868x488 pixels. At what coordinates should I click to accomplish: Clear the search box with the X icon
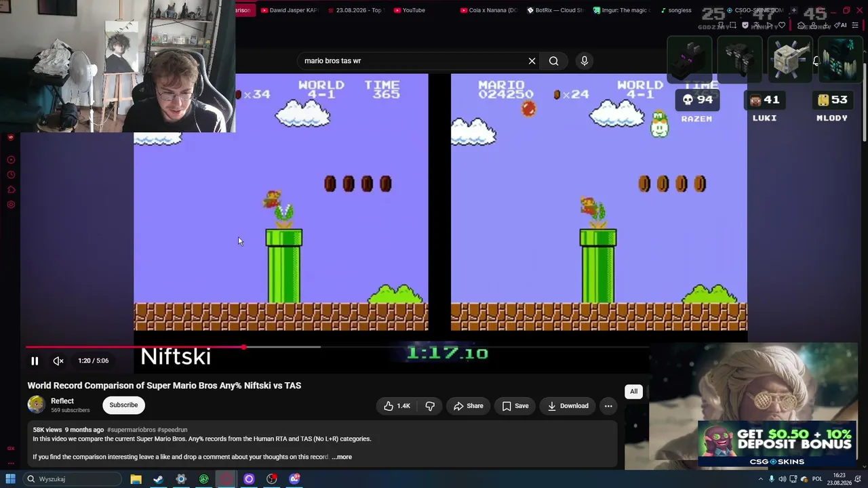pyautogui.click(x=532, y=61)
